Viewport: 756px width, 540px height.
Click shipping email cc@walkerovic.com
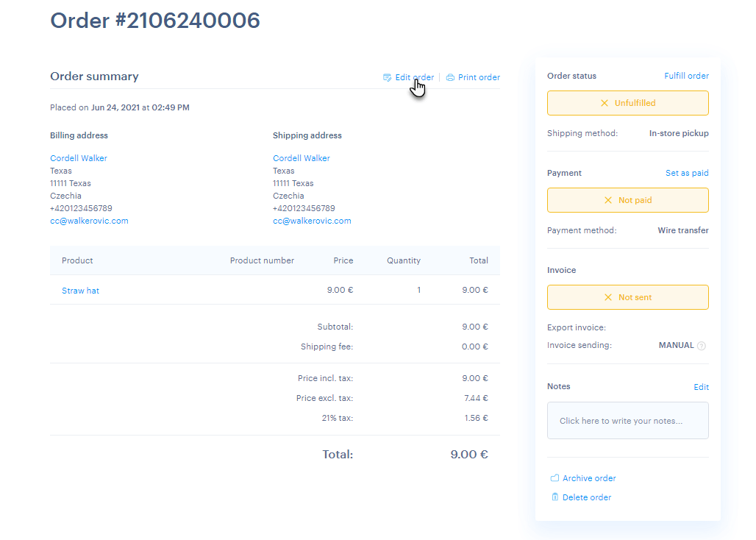point(312,221)
